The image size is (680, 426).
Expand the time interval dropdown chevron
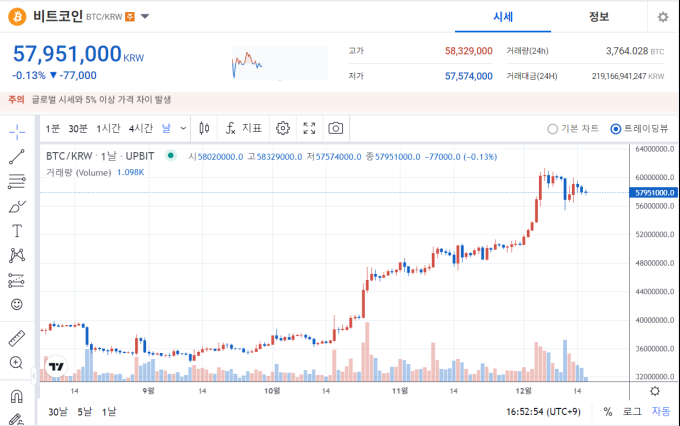pyautogui.click(x=183, y=128)
